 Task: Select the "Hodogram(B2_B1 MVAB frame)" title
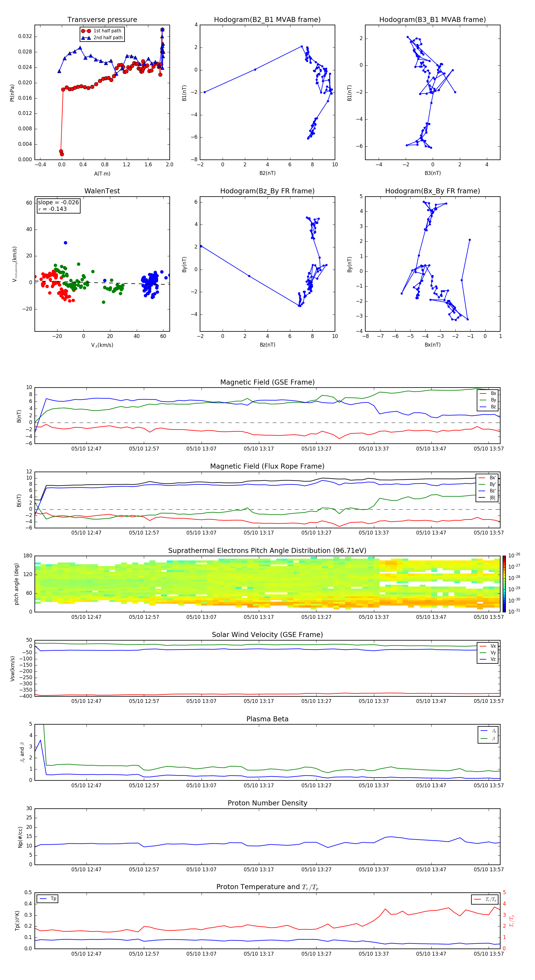click(x=267, y=20)
